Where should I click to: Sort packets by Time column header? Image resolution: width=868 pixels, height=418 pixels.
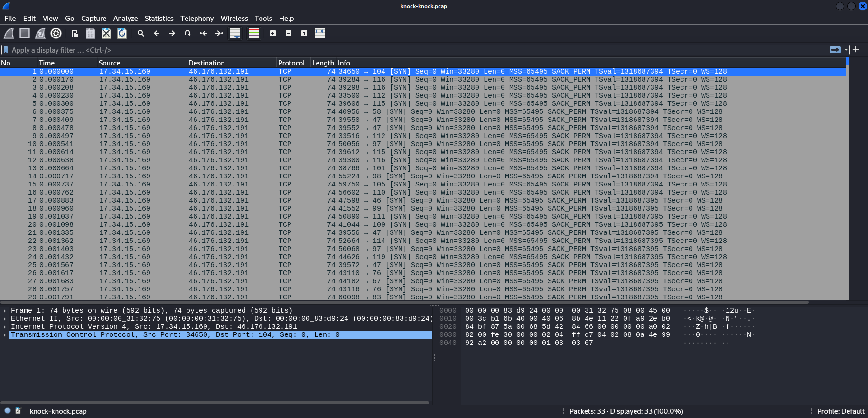[x=67, y=63]
